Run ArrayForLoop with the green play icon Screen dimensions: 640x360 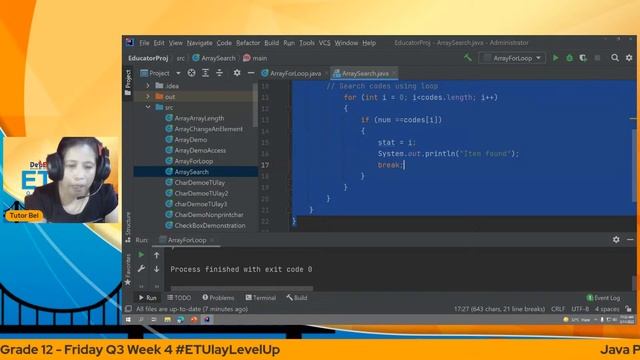click(x=556, y=58)
